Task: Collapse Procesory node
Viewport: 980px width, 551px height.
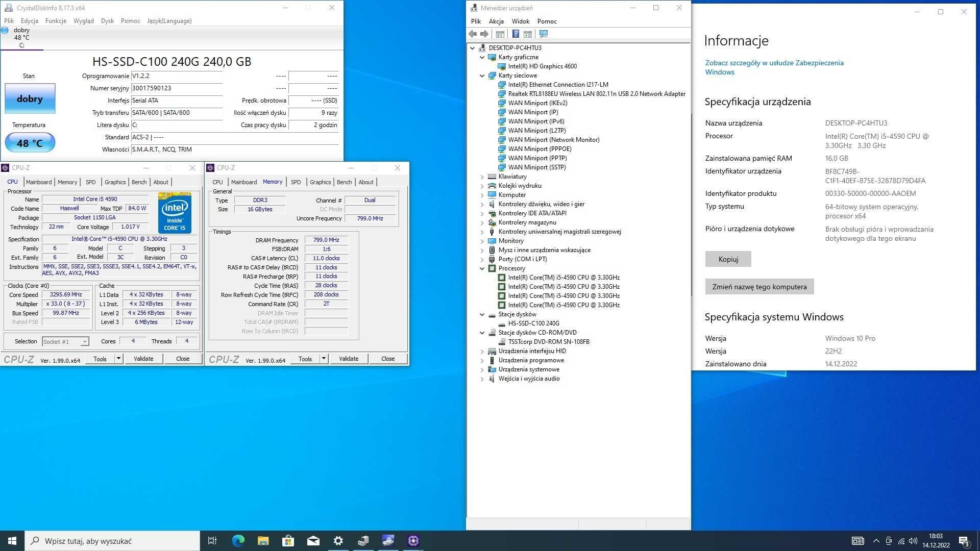Action: point(482,268)
